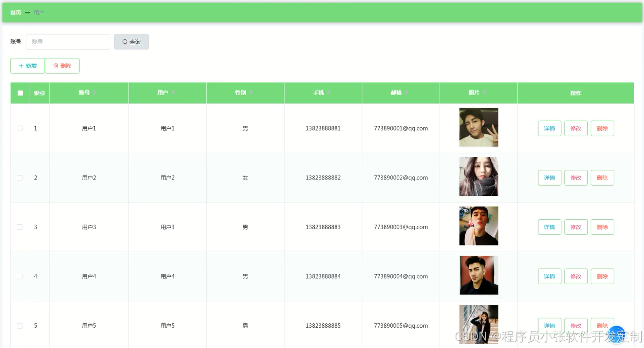Sort the 用户 column with its sort arrows
Viewport: 644px width, 348px height.
tap(174, 93)
